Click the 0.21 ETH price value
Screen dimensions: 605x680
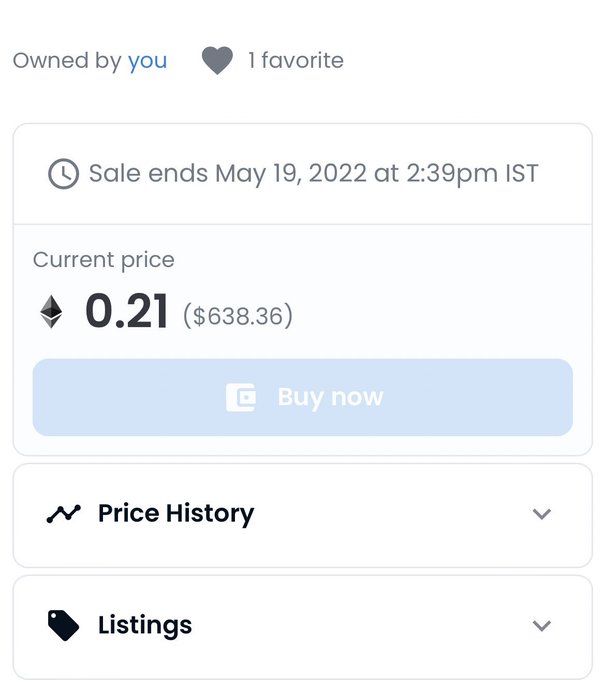pyautogui.click(x=127, y=312)
